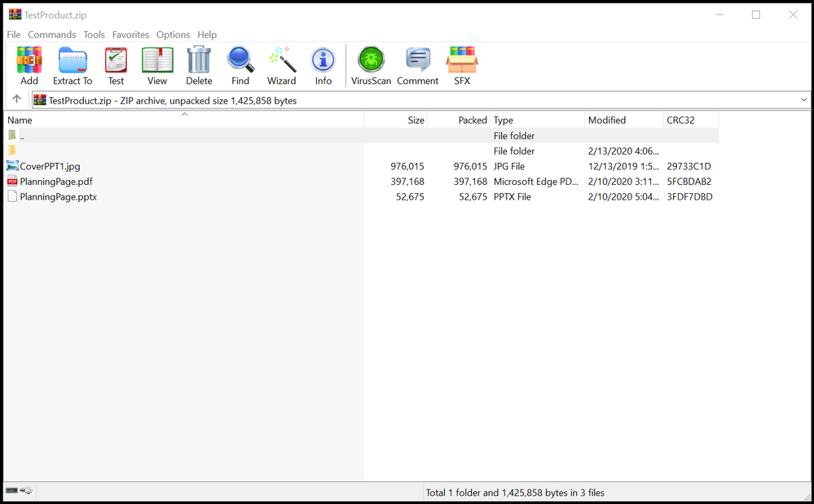
Task: Open the Find magnifier tool
Action: [240, 65]
